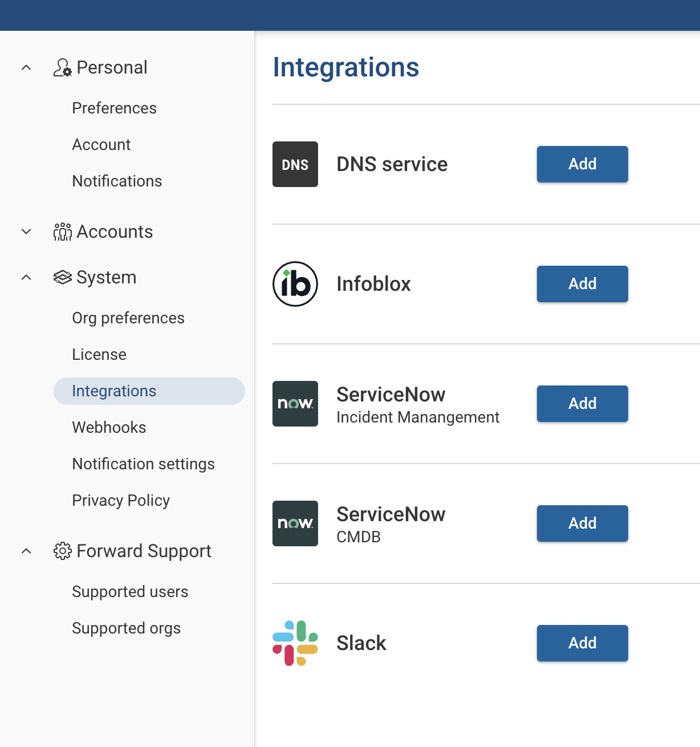The width and height of the screenshot is (700, 747).
Task: Click the System layers icon
Action: tap(62, 277)
